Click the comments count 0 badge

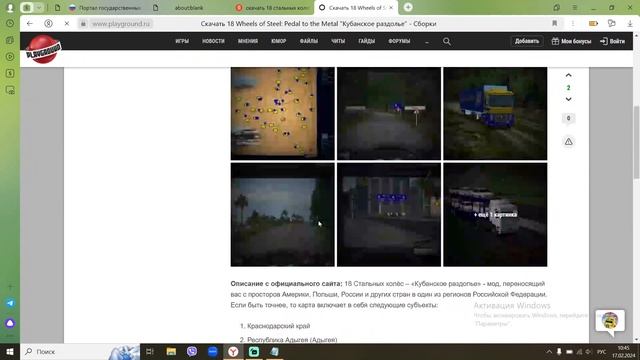tap(568, 118)
